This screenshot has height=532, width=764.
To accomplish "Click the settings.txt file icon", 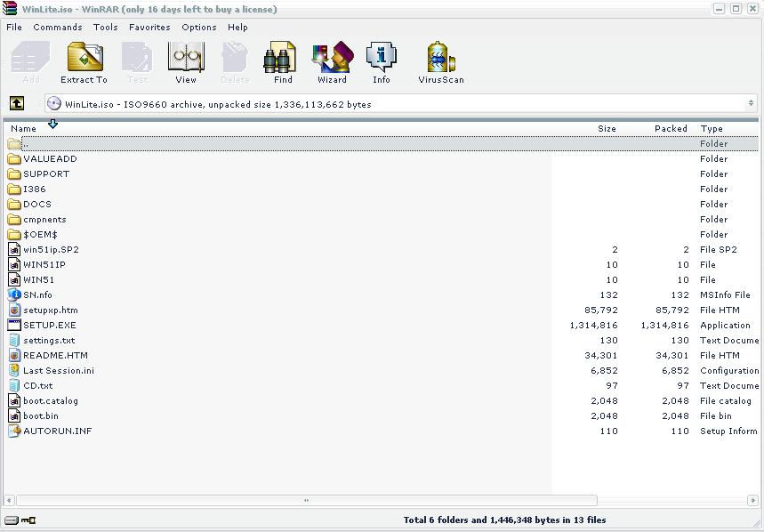I will pyautogui.click(x=14, y=340).
